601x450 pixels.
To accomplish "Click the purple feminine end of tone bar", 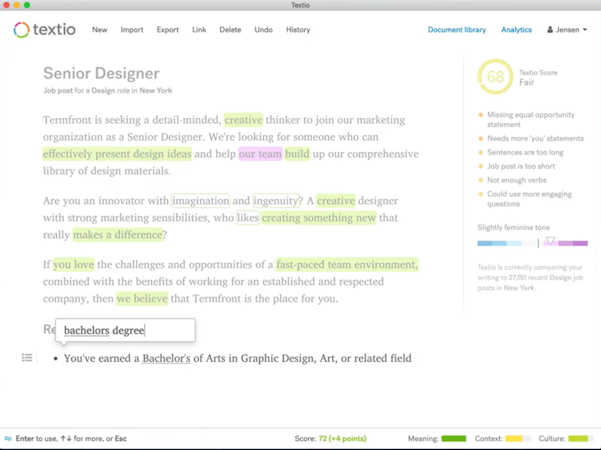I will click(x=580, y=243).
